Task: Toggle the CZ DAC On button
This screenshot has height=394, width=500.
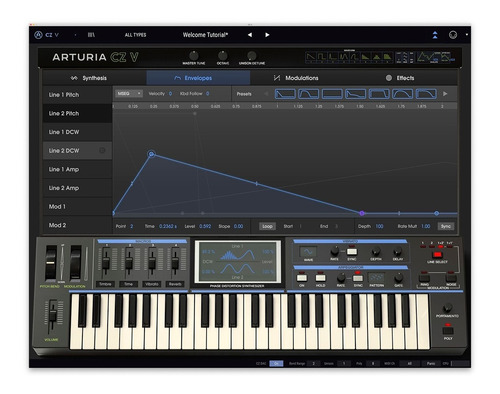Action: tap(276, 363)
